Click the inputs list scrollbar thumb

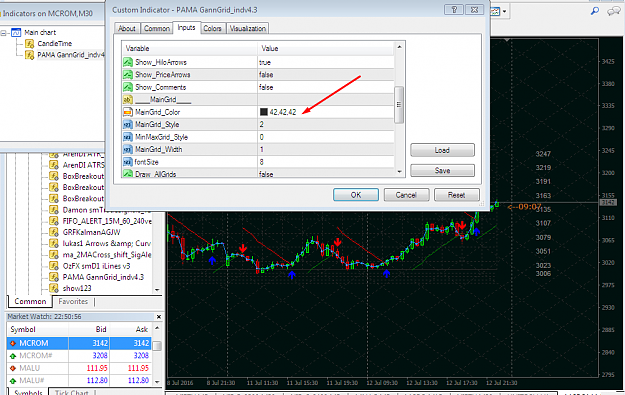(x=399, y=105)
